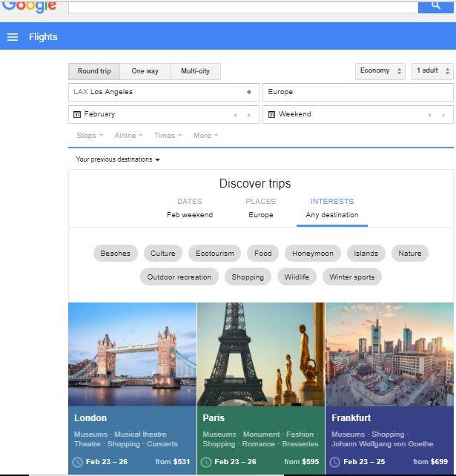Image resolution: width=456 pixels, height=476 pixels.
Task: Click the LAX Los Angeles origin field
Action: (x=164, y=92)
